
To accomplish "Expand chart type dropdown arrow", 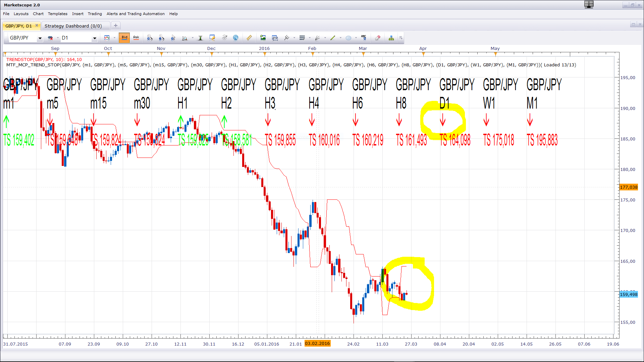I will pos(114,38).
